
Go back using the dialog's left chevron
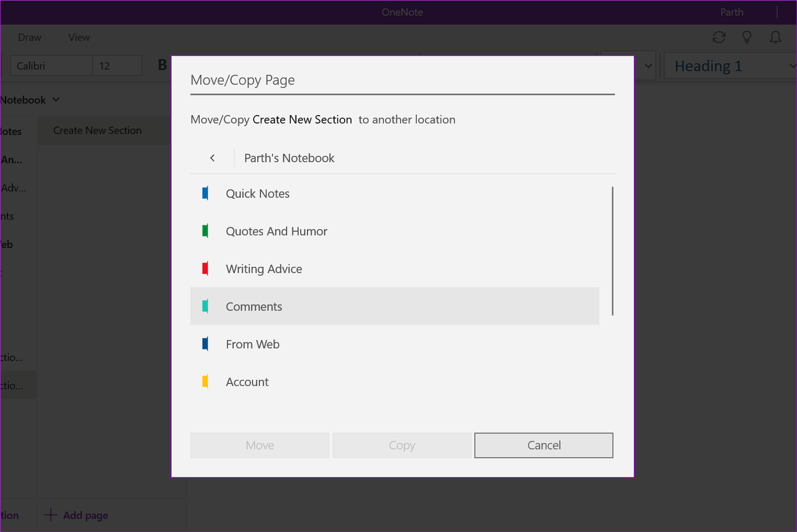212,158
